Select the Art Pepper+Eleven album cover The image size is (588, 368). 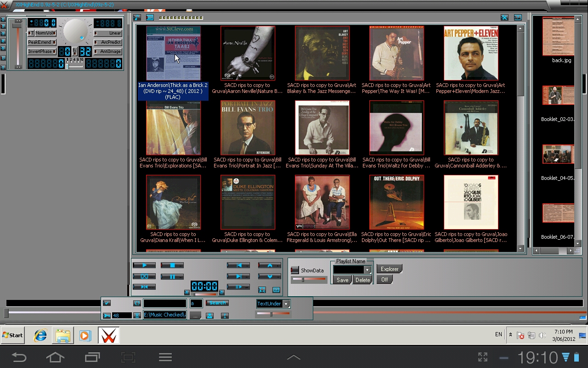coord(471,53)
